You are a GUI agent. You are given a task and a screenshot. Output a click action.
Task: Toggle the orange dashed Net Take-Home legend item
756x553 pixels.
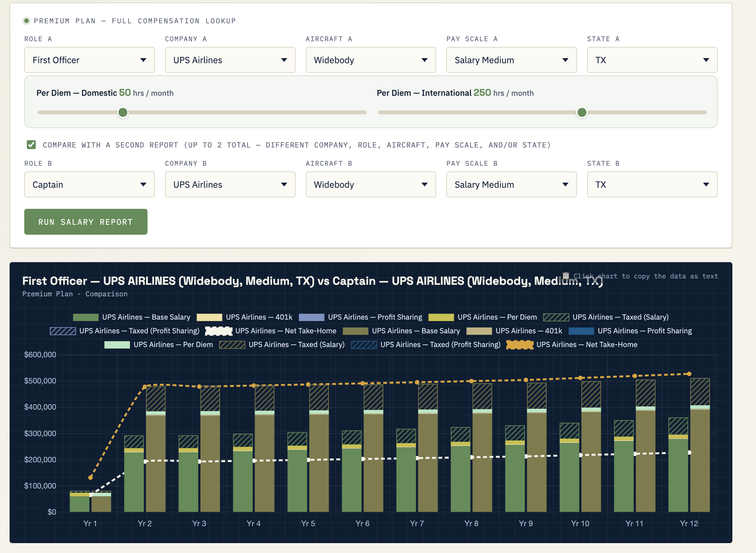point(572,345)
